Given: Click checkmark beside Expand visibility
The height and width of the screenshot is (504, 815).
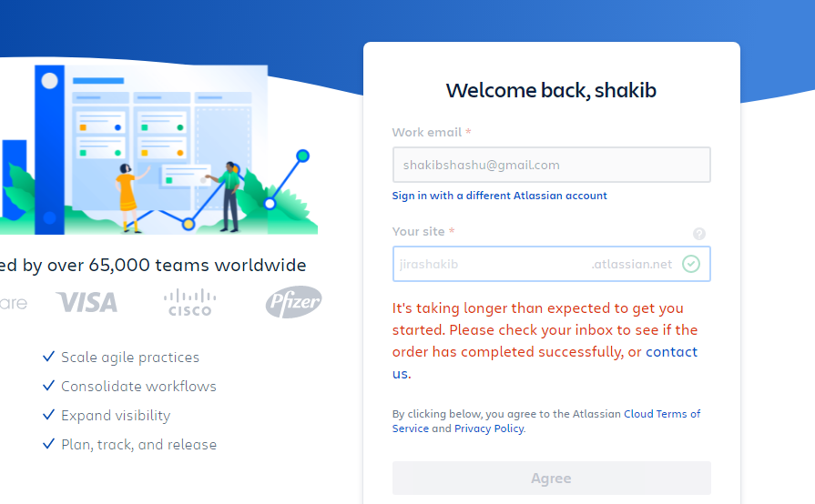Looking at the screenshot, I should (x=49, y=416).
